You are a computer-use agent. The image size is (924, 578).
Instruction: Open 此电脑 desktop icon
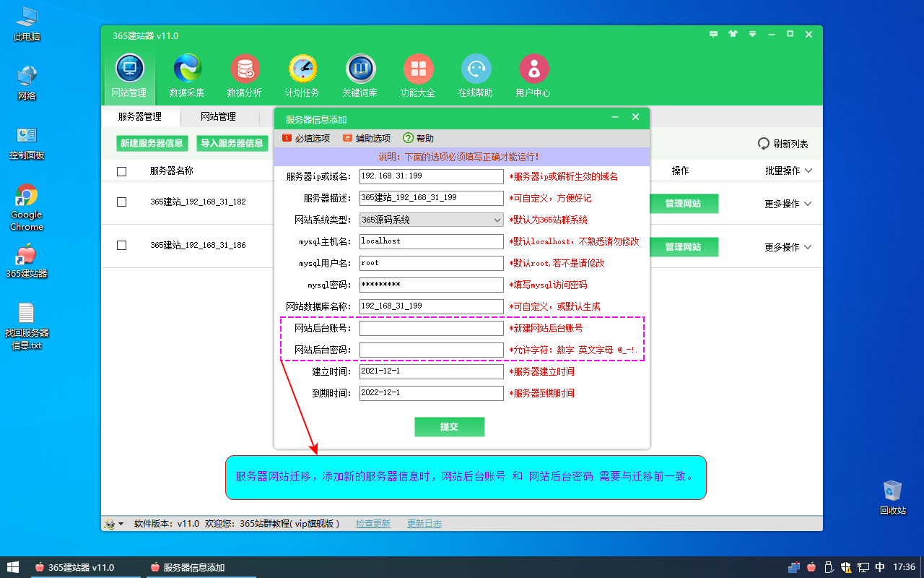coord(27,23)
